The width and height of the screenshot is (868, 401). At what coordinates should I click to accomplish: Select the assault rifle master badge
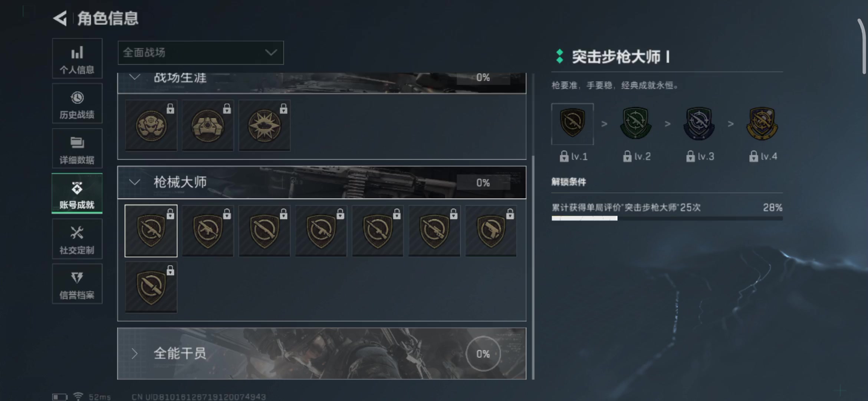(151, 231)
